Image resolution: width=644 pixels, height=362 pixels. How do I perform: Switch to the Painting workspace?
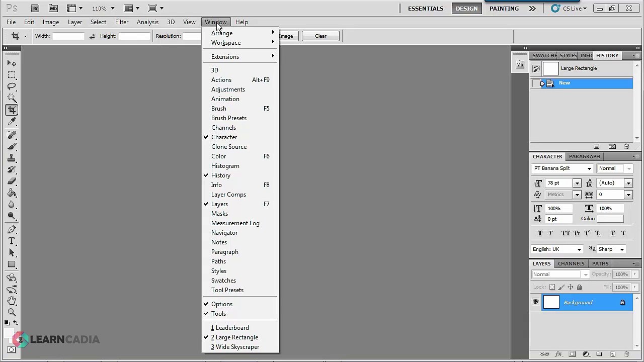(504, 9)
